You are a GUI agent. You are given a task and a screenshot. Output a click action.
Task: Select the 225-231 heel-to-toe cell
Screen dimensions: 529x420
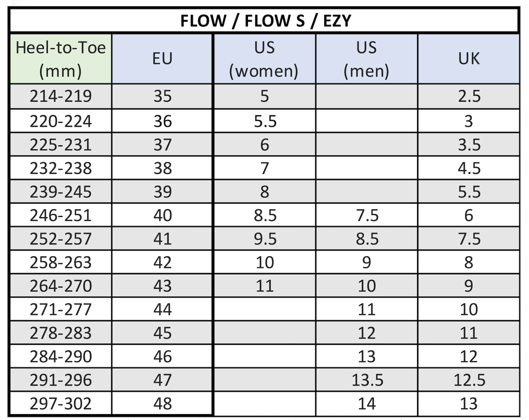coord(61,145)
